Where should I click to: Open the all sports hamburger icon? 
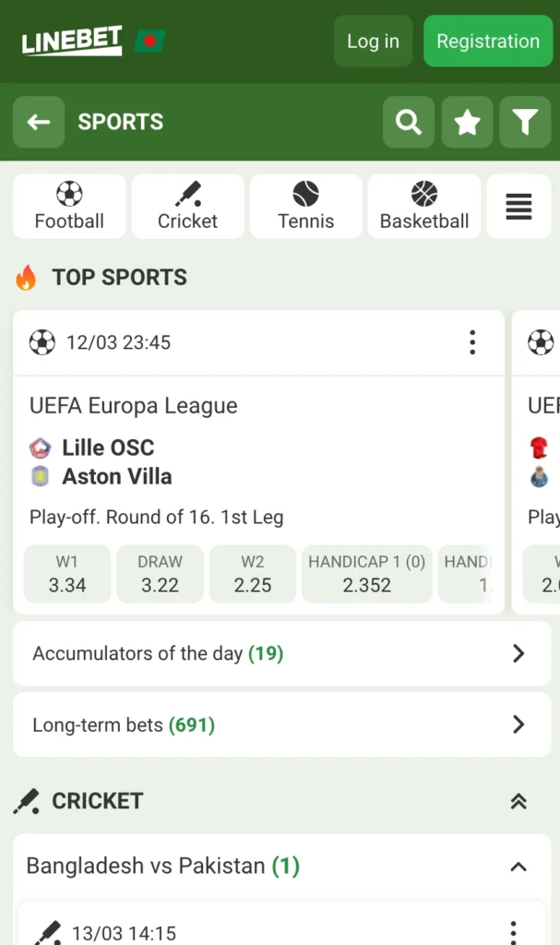pos(518,205)
